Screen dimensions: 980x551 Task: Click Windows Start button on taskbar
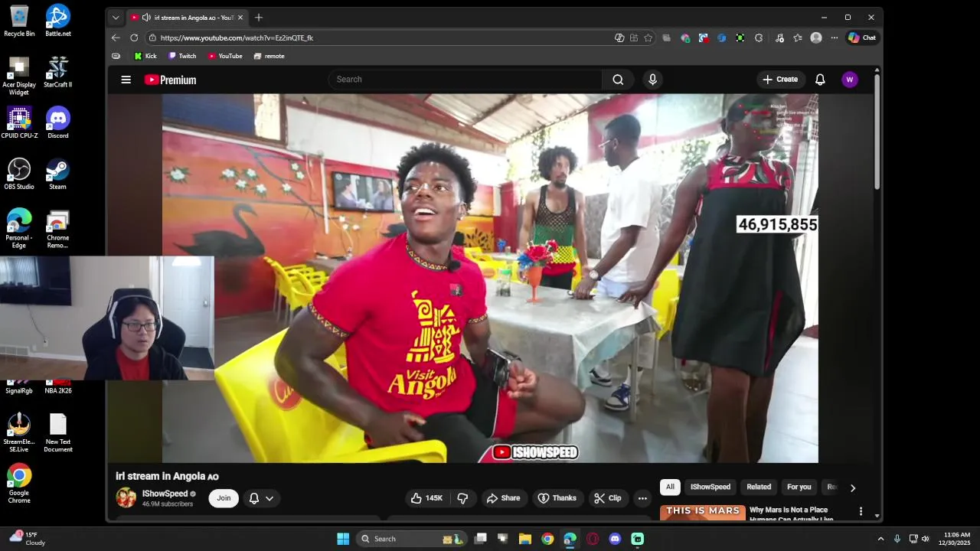click(343, 539)
